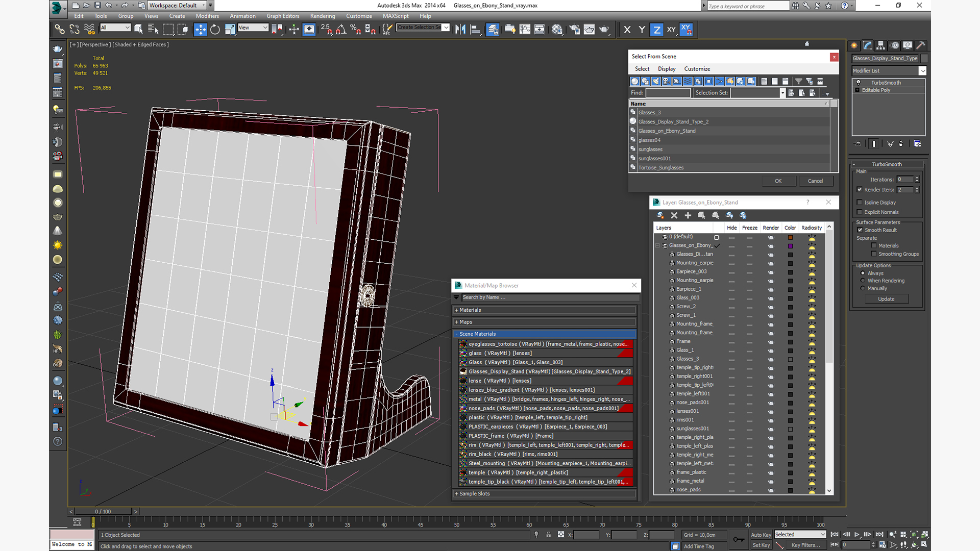Image resolution: width=980 pixels, height=551 pixels.
Task: Enable Isoline Display checkbox
Action: point(860,202)
